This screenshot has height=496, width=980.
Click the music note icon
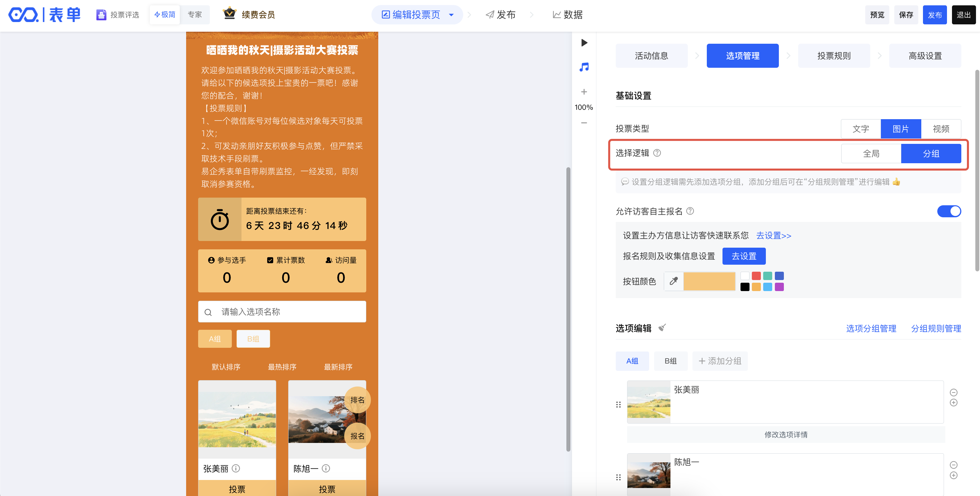pos(584,67)
